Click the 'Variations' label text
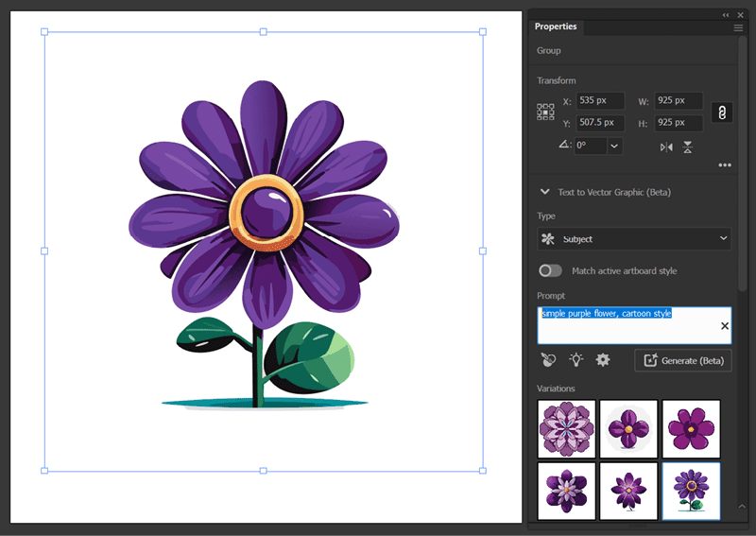756x536 pixels. (556, 389)
